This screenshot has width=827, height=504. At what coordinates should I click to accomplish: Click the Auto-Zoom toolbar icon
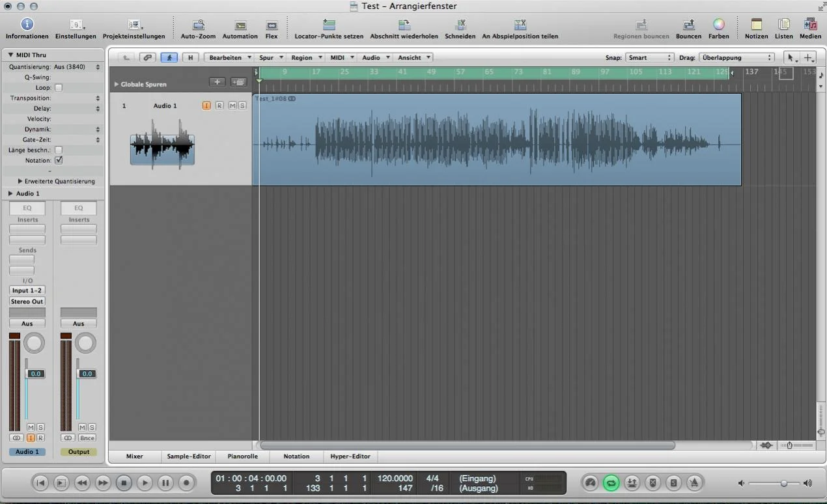(198, 25)
